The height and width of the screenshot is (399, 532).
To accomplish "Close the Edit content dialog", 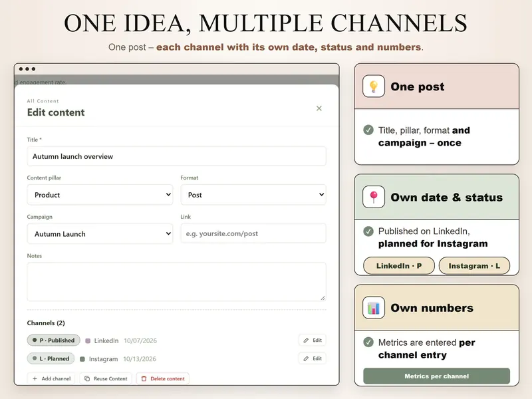I will [x=319, y=108].
